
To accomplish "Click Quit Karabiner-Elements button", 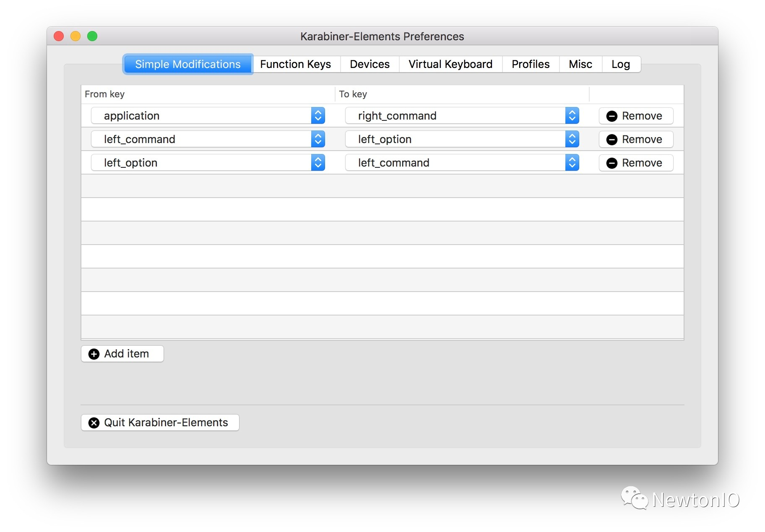I will [x=160, y=422].
